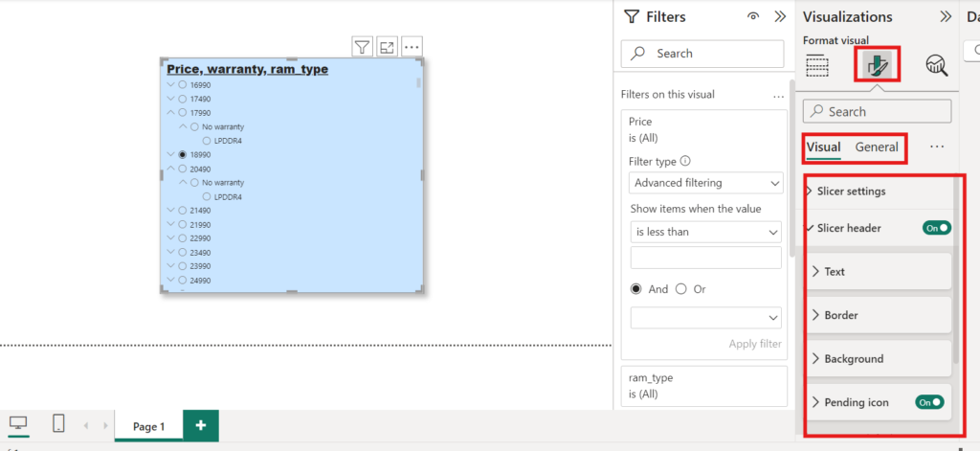The image size is (980, 451).
Task: Toggle the Slicer header switch
Action: [x=937, y=228]
